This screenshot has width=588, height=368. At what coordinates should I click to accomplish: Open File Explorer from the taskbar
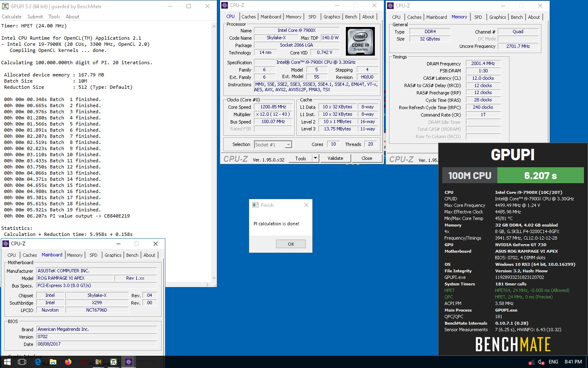pos(53,362)
